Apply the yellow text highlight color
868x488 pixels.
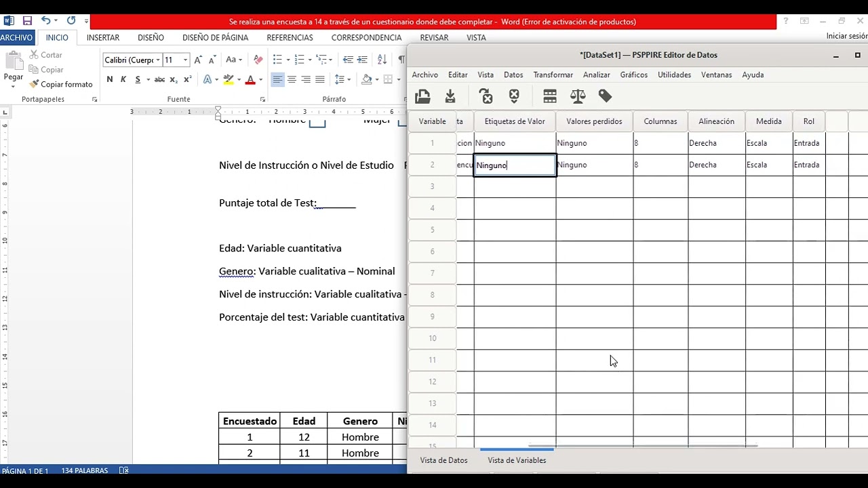click(x=229, y=79)
